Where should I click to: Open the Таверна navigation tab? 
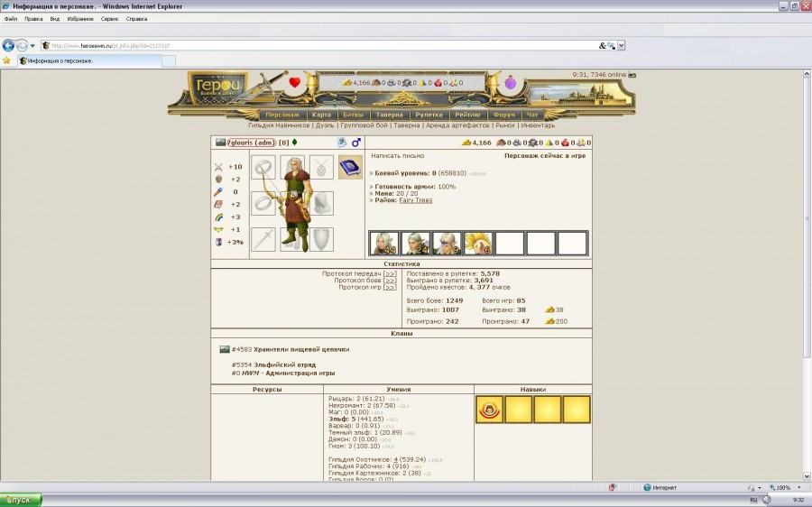point(390,115)
